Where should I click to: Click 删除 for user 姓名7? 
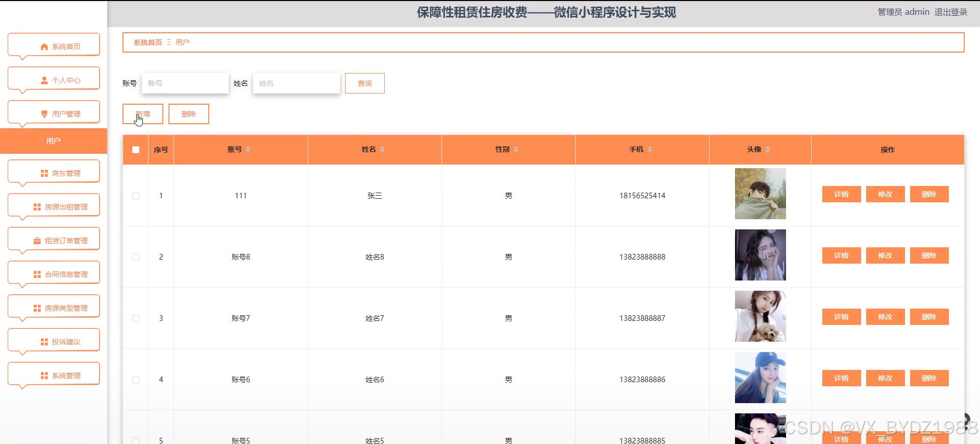pos(929,317)
